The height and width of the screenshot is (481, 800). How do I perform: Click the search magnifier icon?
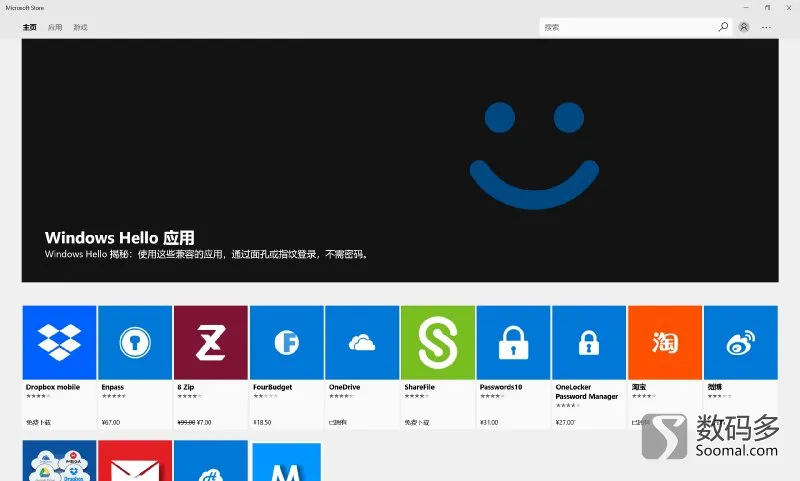tap(723, 27)
